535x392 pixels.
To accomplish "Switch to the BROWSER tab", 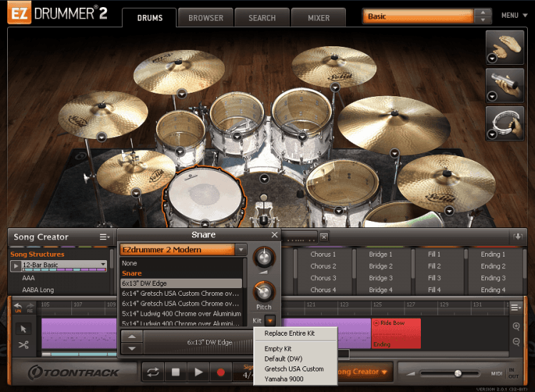I will (x=205, y=18).
